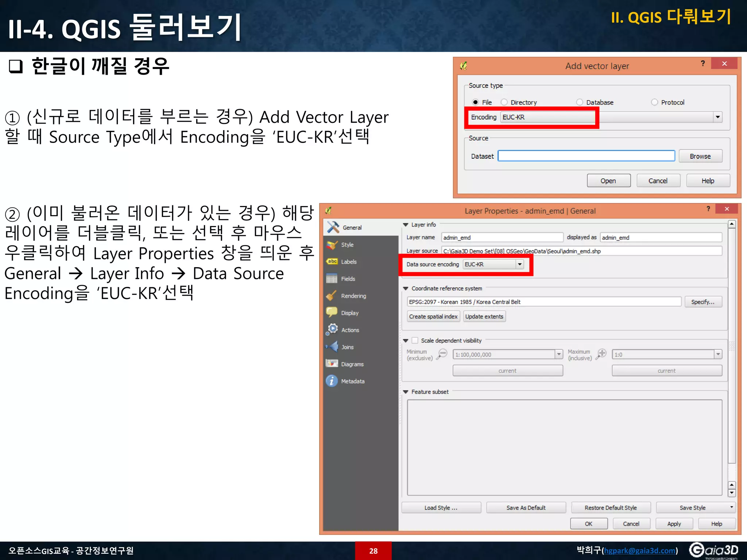The image size is (747, 560).
Task: Click Open in Add vector layer dialog
Action: (608, 180)
